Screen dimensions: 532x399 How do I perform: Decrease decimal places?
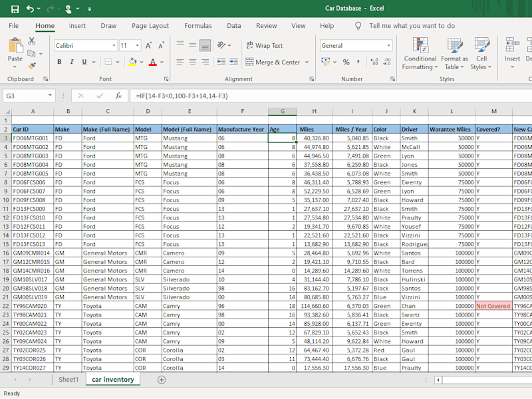387,62
